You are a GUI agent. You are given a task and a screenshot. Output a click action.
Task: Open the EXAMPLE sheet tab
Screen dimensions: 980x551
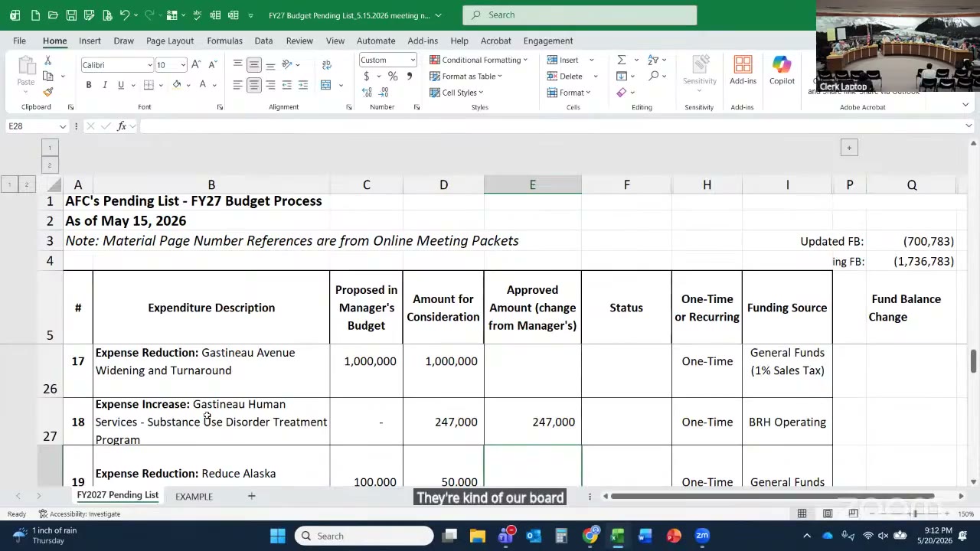(x=194, y=497)
